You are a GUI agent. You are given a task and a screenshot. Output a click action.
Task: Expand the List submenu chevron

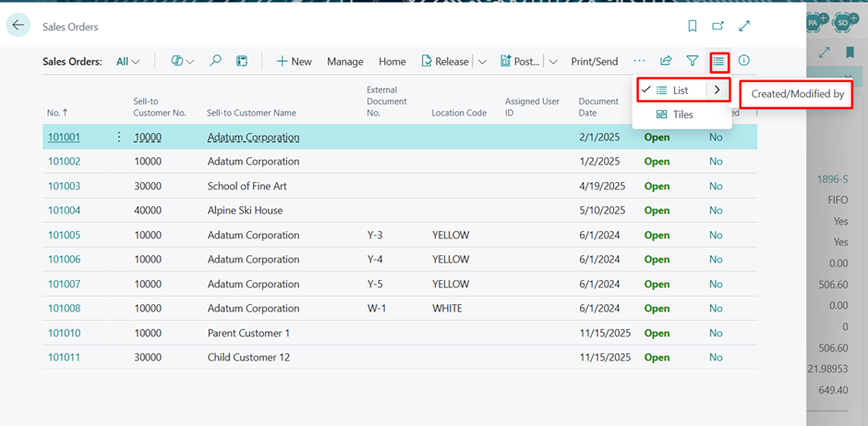pos(717,91)
